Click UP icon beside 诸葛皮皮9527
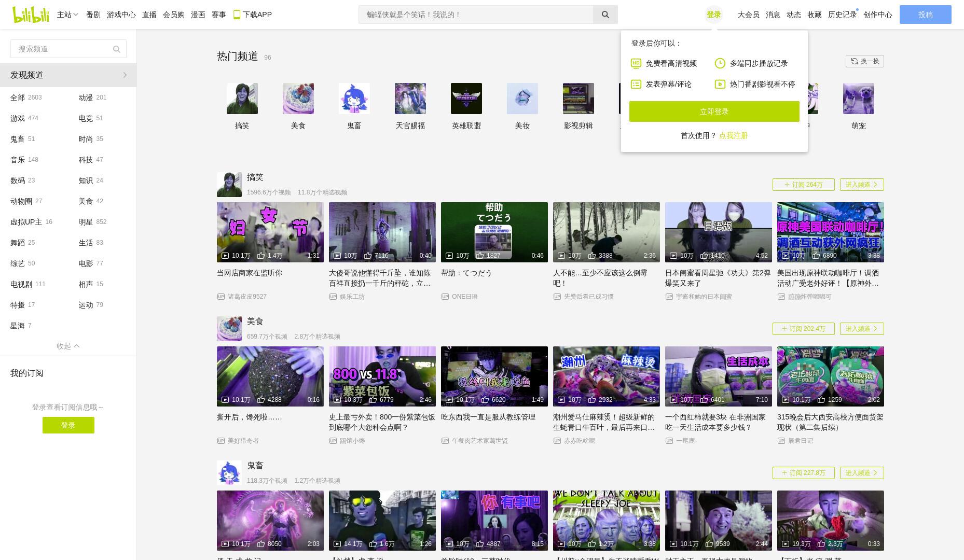 click(221, 297)
